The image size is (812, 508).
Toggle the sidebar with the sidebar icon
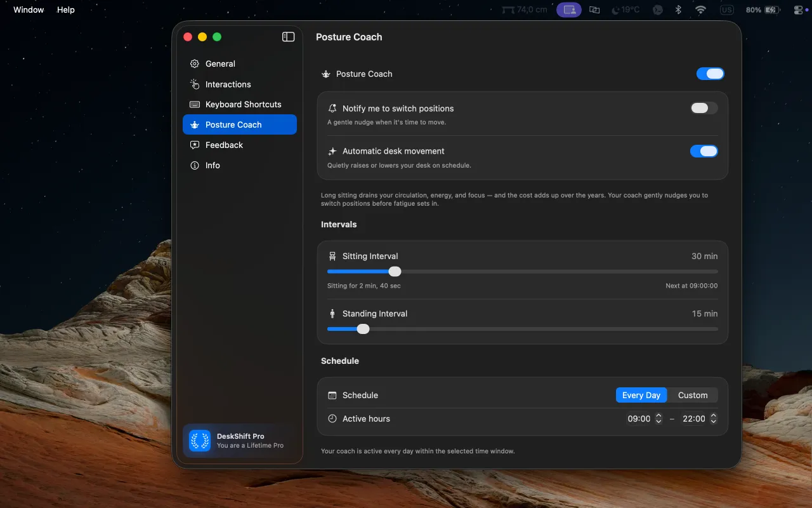click(288, 37)
